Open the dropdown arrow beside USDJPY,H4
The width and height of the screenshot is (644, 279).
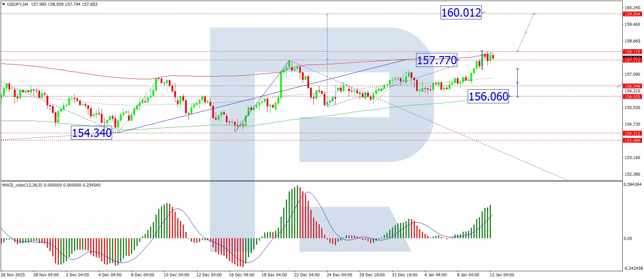pos(4,4)
